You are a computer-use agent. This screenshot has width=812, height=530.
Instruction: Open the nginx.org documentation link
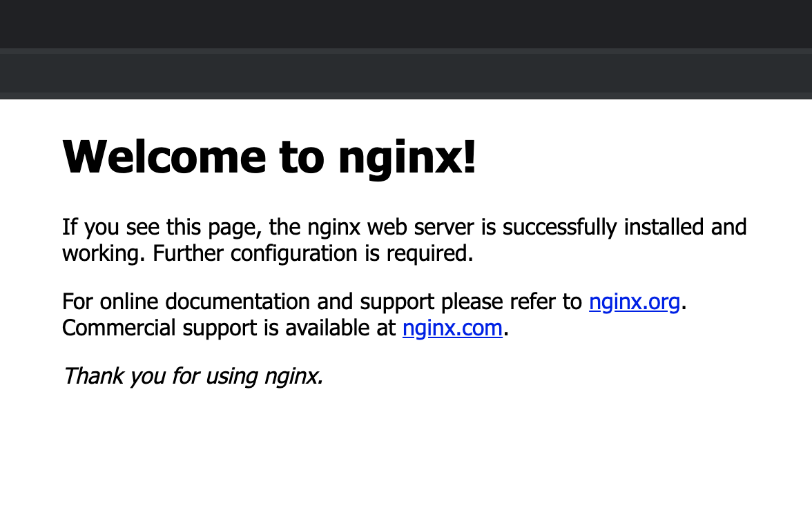click(635, 302)
